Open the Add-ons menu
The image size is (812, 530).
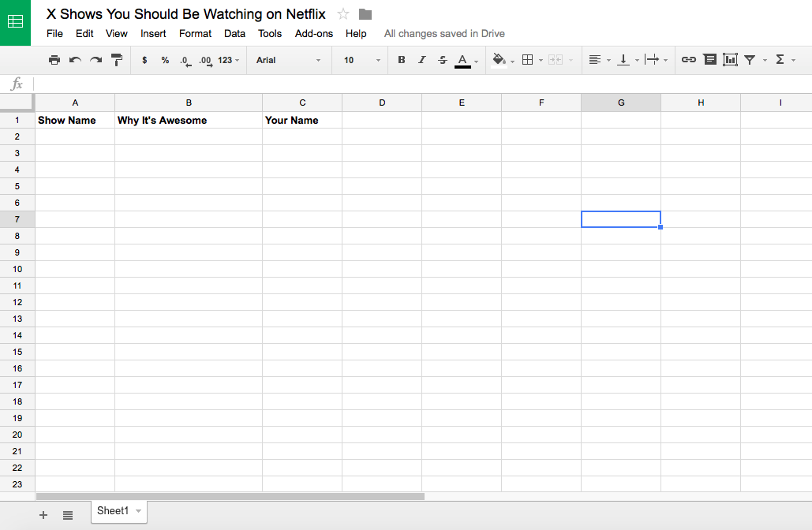click(314, 34)
